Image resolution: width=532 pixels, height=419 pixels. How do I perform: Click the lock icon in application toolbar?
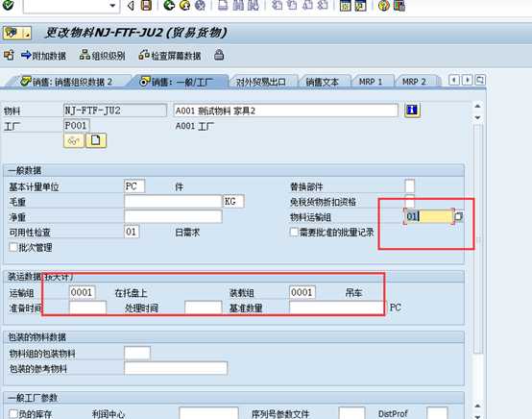pos(219,55)
